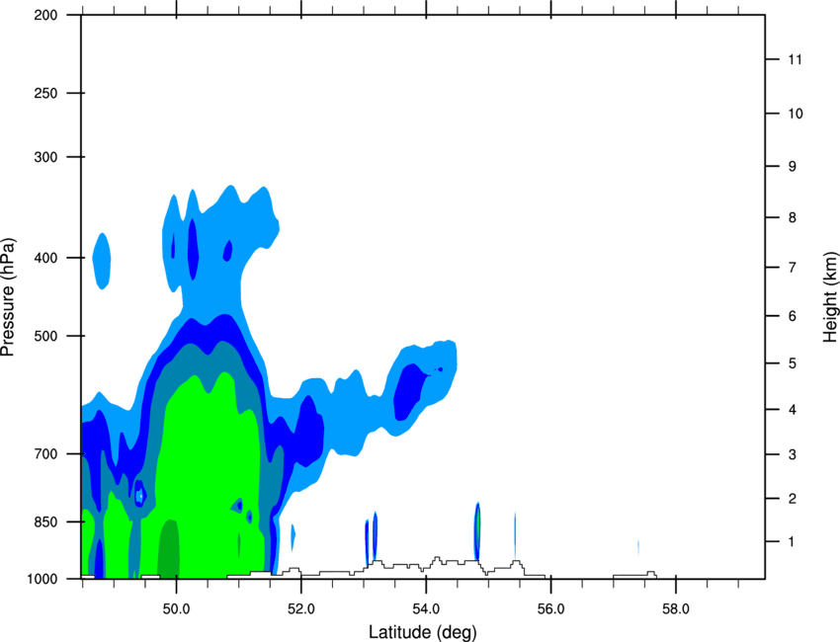Click the 700 pressure tick label
Image resolution: width=840 pixels, height=642 pixels.
(46, 453)
